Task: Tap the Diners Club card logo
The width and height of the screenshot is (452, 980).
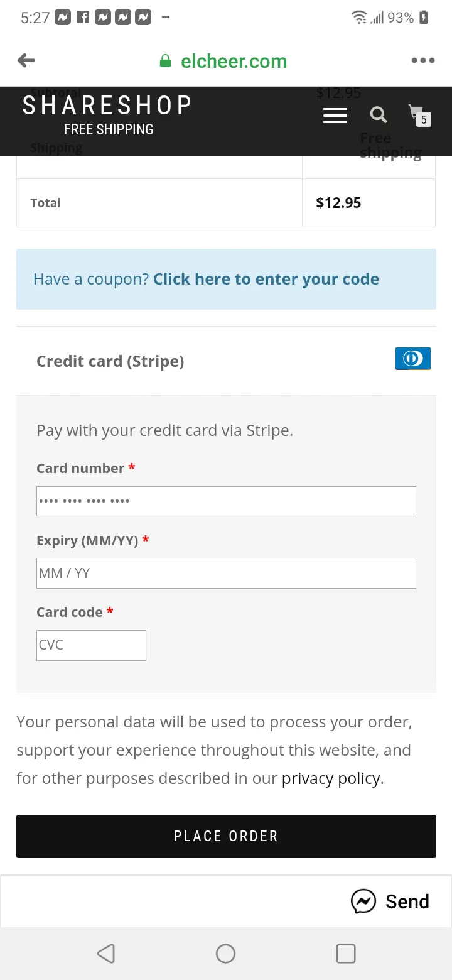Action: (x=412, y=359)
